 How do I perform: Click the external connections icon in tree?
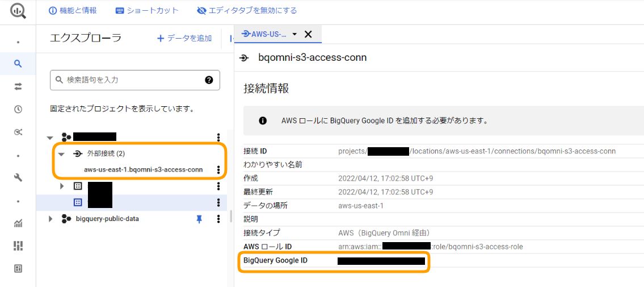77,153
